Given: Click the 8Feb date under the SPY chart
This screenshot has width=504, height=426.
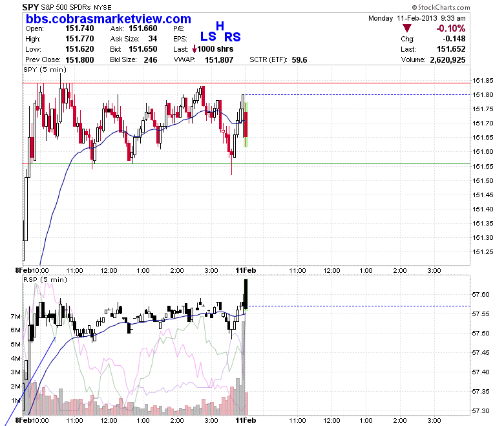Looking at the screenshot, I should coord(23,270).
